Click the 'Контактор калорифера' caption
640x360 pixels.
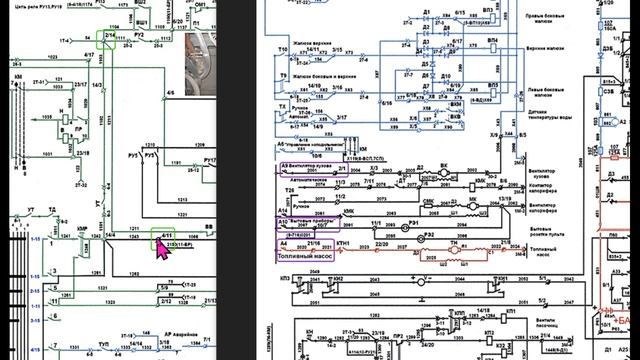tap(542, 188)
